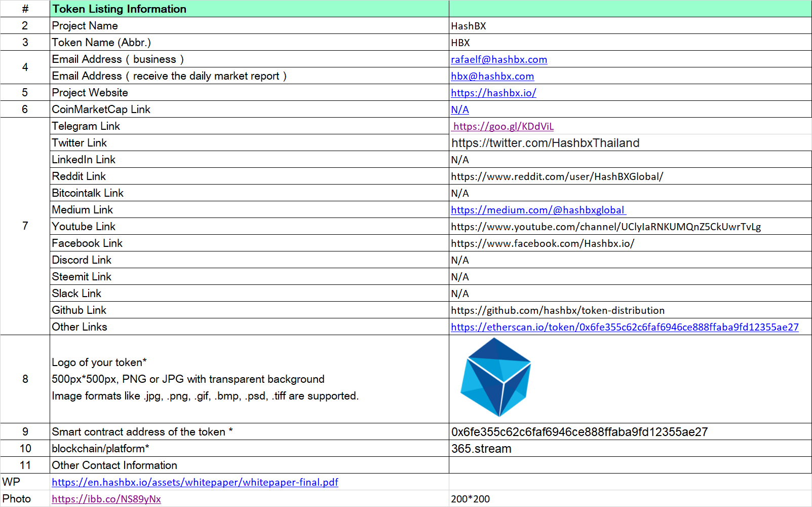Screen dimensions: 812x507
Task: Select the Other Links label cell
Action: coord(249,327)
